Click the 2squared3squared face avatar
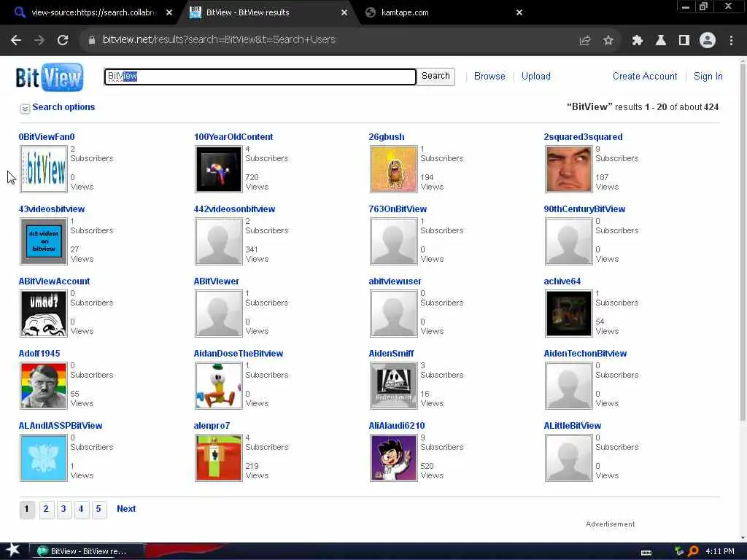The width and height of the screenshot is (747, 560). [x=569, y=169]
